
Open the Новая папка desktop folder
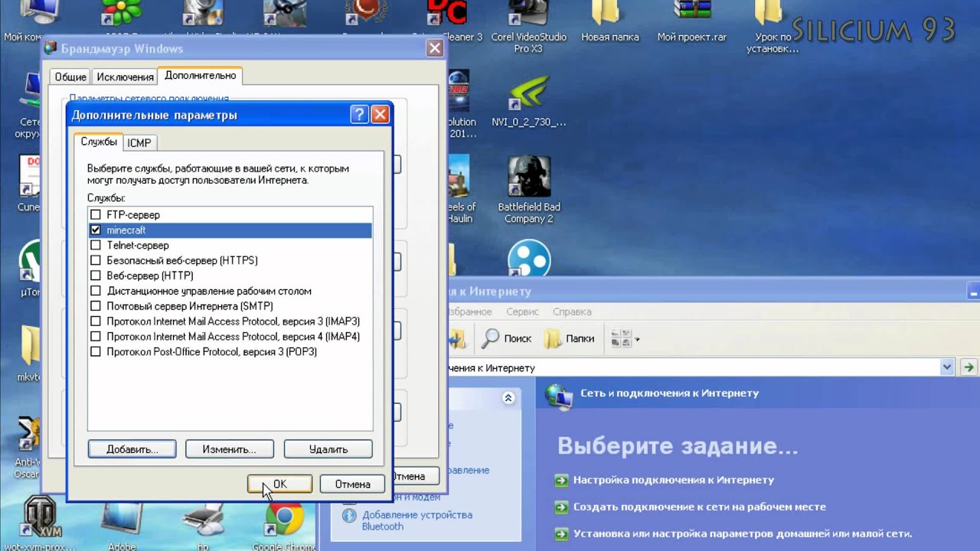click(609, 23)
